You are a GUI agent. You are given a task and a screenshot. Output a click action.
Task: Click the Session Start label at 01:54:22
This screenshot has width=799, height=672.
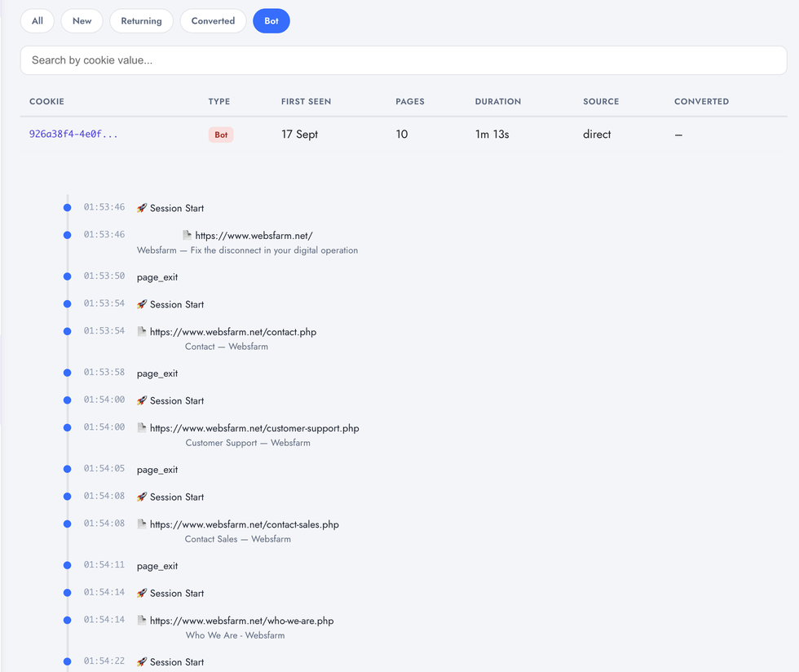click(177, 662)
